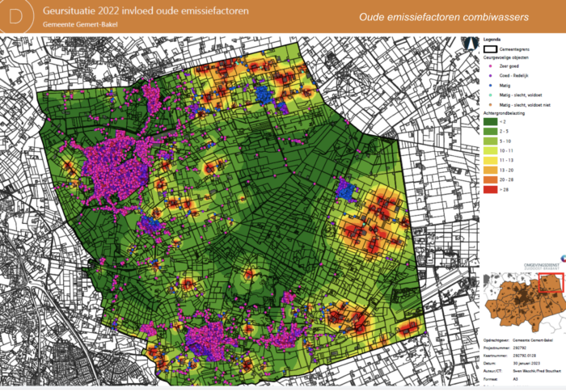The width and height of the screenshot is (566, 392).
Task: Click the orange 'Matig - slecht, voldoet niet' dot
Action: click(x=490, y=105)
